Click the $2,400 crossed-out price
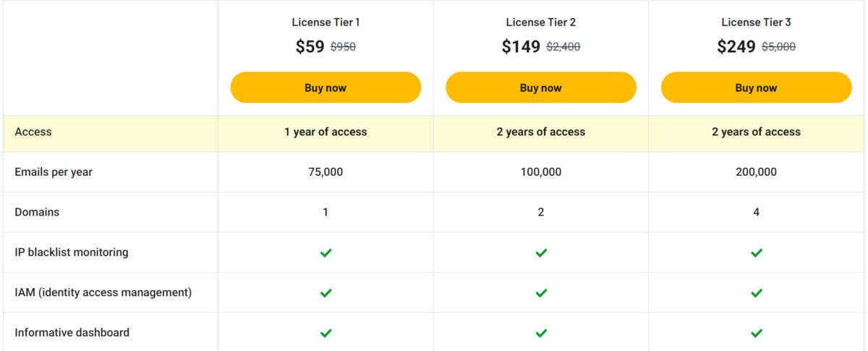This screenshot has height=351, width=868. tap(563, 47)
